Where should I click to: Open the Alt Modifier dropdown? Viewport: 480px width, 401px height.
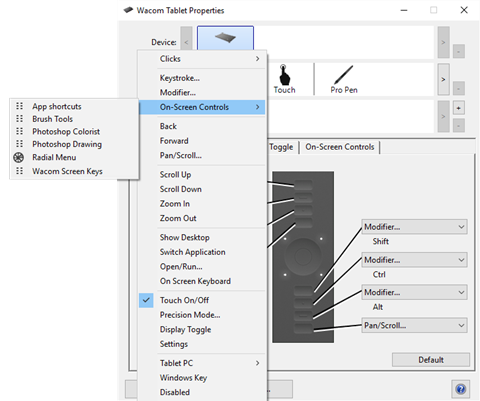(x=414, y=292)
